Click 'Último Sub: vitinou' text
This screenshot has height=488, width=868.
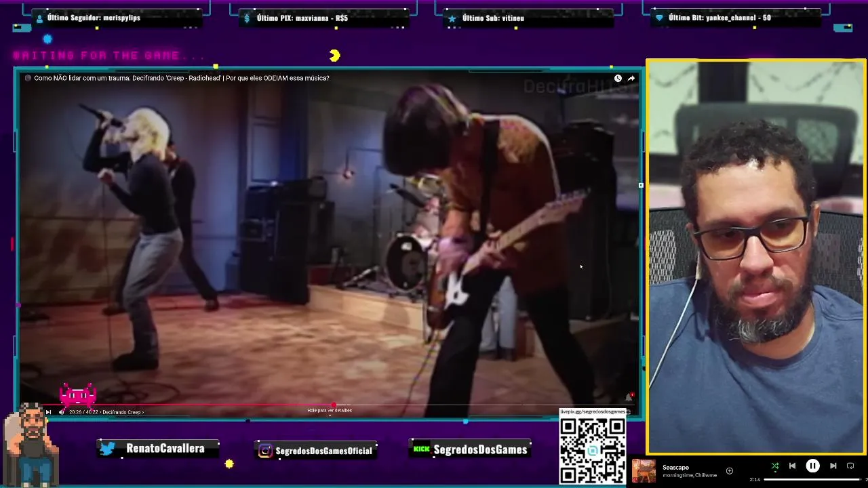(493, 18)
